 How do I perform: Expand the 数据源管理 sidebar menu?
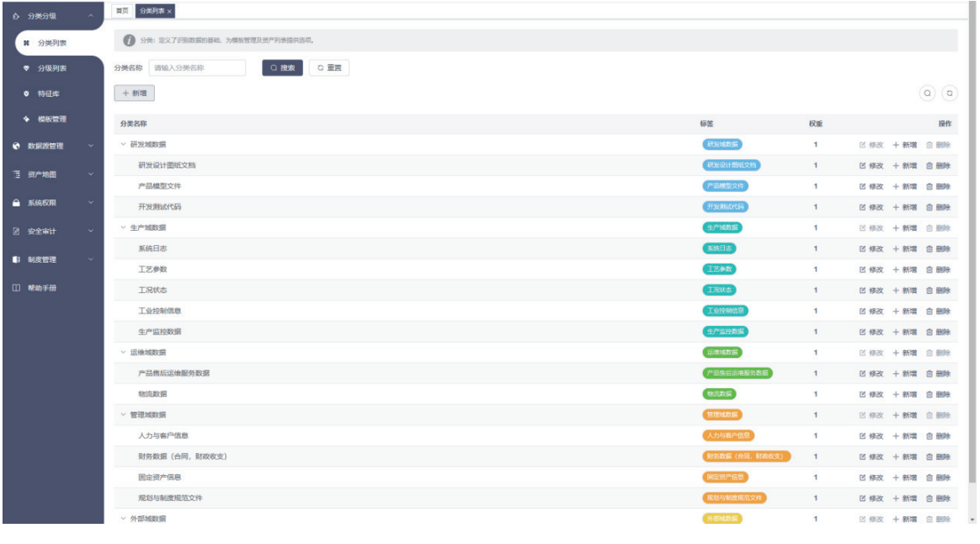click(x=51, y=146)
